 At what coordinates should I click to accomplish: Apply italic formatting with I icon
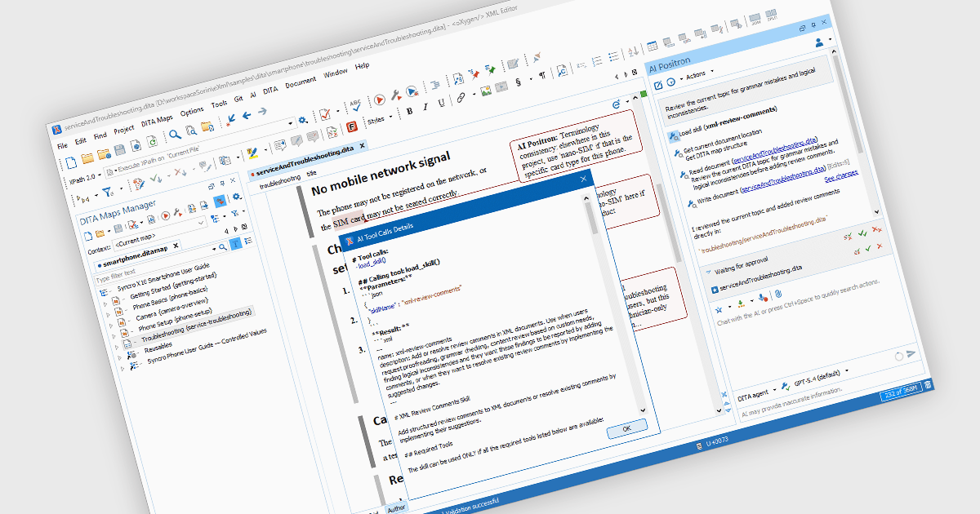click(x=425, y=107)
